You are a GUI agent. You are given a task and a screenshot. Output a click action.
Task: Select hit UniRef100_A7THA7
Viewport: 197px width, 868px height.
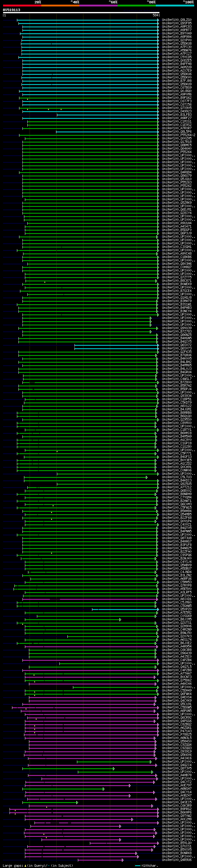[176, 674]
